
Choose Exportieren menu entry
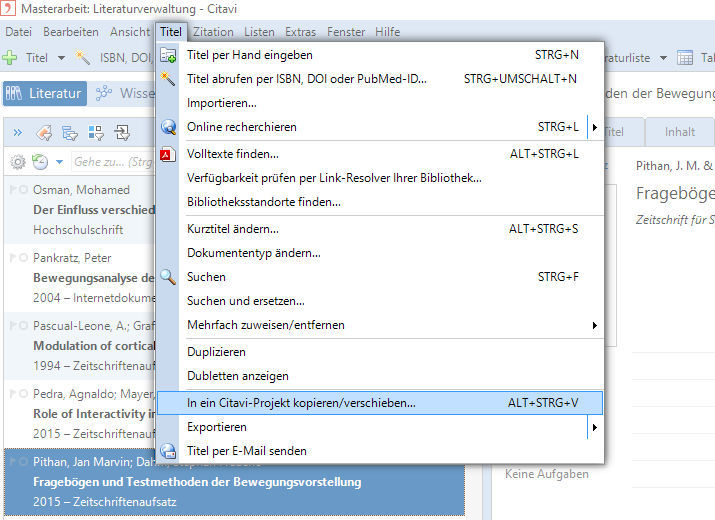pos(372,427)
